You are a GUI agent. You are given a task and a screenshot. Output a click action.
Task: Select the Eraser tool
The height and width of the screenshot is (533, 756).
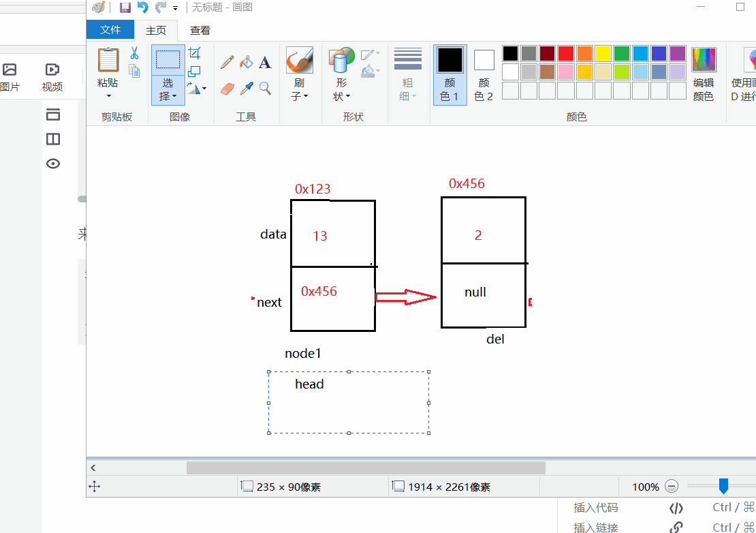[x=227, y=87]
